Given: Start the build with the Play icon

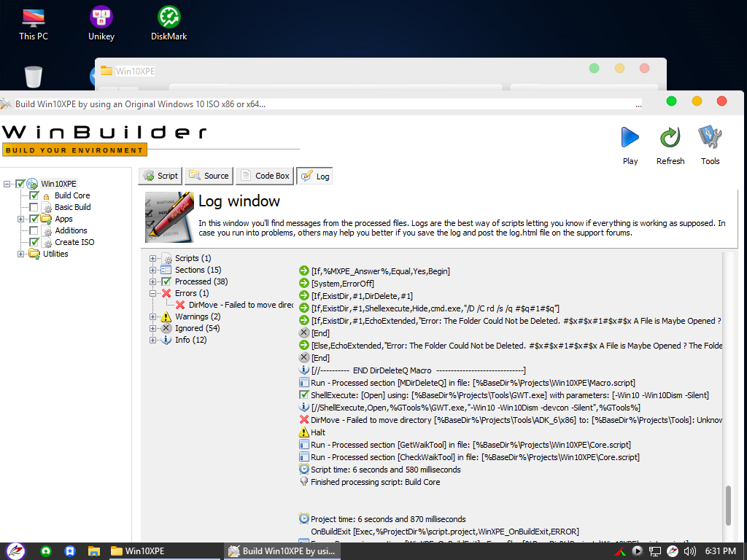Looking at the screenshot, I should tap(630, 138).
